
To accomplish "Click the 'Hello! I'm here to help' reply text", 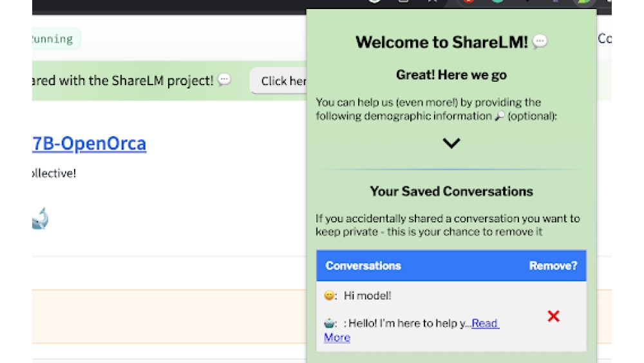I will [408, 324].
